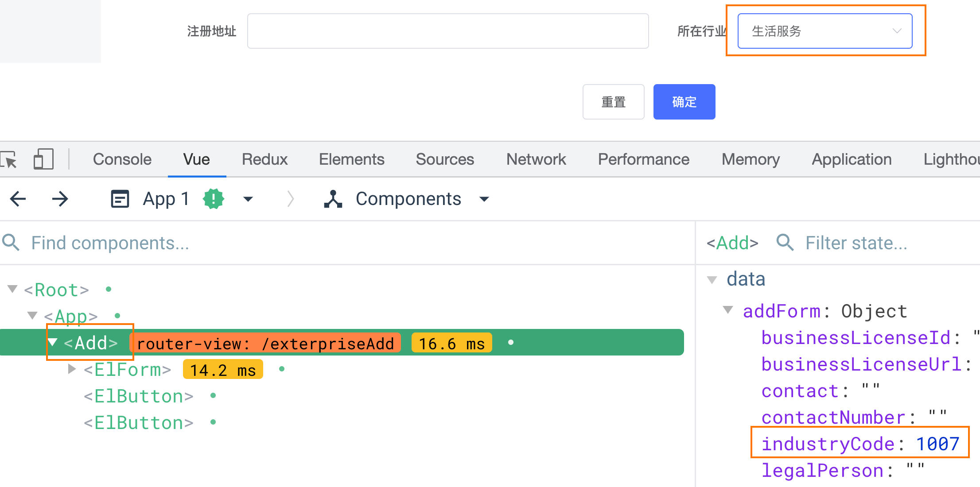
Task: Click the industryCode value 1007
Action: coord(937,444)
